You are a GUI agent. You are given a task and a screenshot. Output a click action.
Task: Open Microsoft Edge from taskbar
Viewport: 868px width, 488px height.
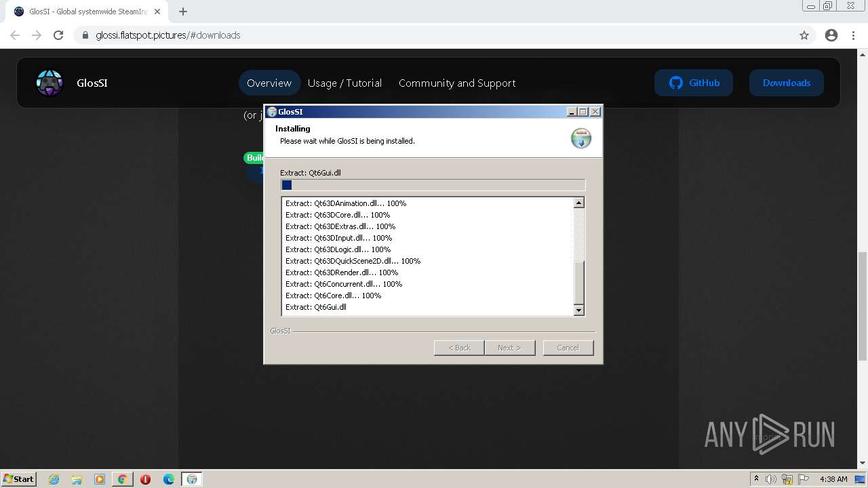(x=169, y=479)
